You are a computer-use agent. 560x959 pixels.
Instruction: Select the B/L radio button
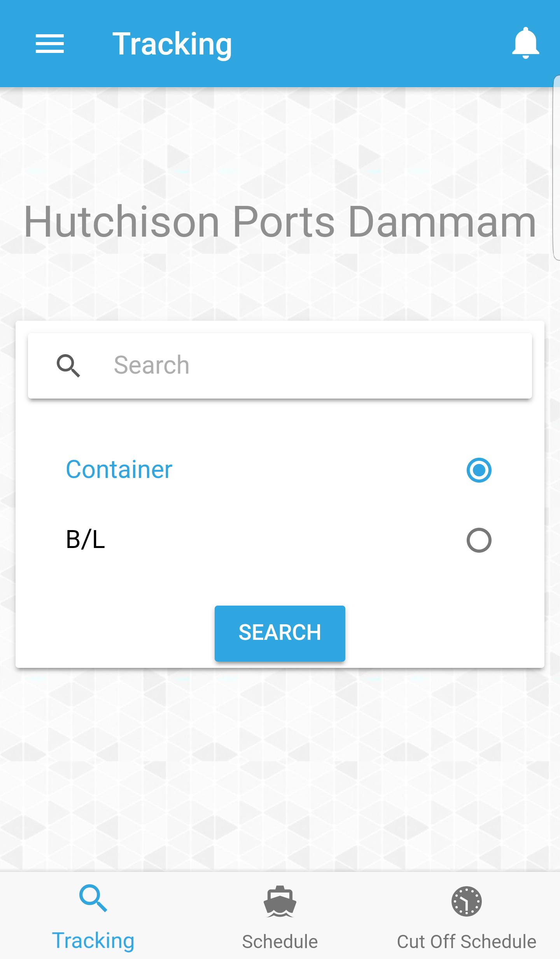tap(478, 540)
